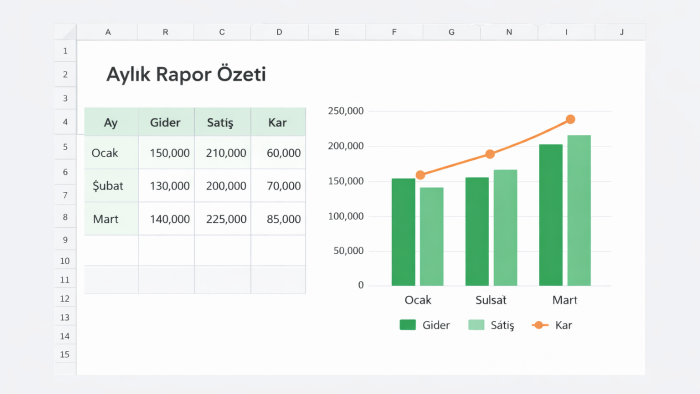The height and width of the screenshot is (394, 700).
Task: Select row header 3
Action: coord(65,98)
